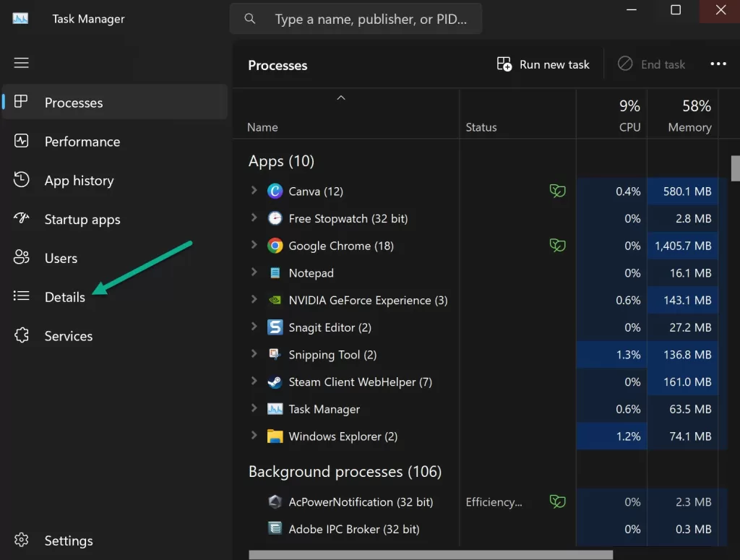Expand NVIDIA GeForce Experience (3) group
The width and height of the screenshot is (740, 560).
coord(254,299)
